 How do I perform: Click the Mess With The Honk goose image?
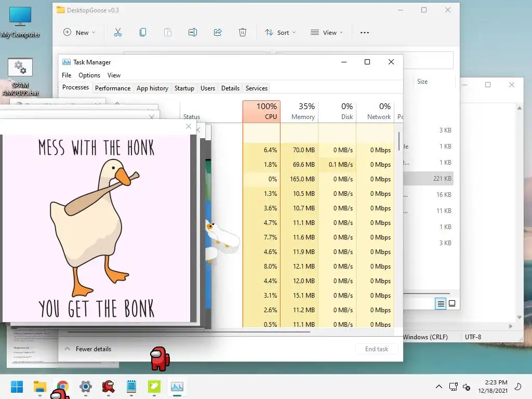tap(96, 229)
